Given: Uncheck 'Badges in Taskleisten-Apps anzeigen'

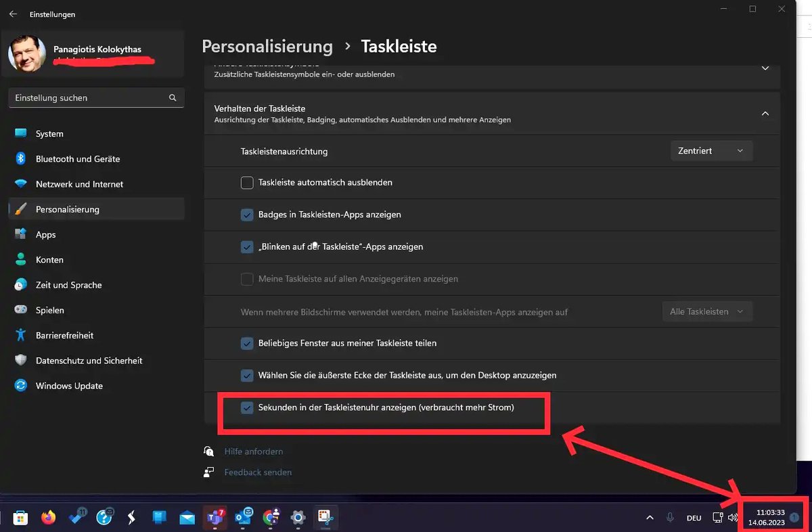Looking at the screenshot, I should click(247, 215).
